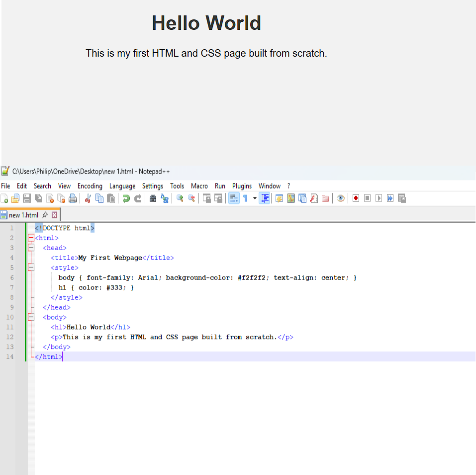The width and height of the screenshot is (476, 475).
Task: Toggle the indent guide button
Action: coord(264,198)
